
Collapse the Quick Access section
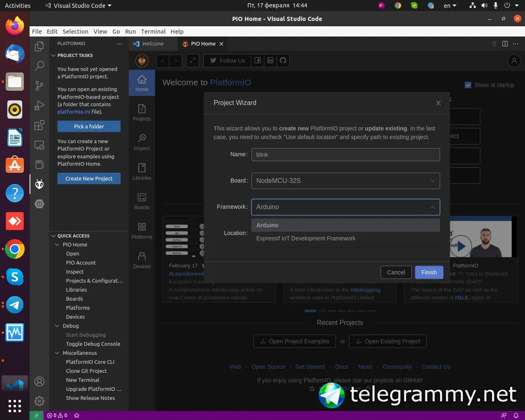(x=73, y=236)
